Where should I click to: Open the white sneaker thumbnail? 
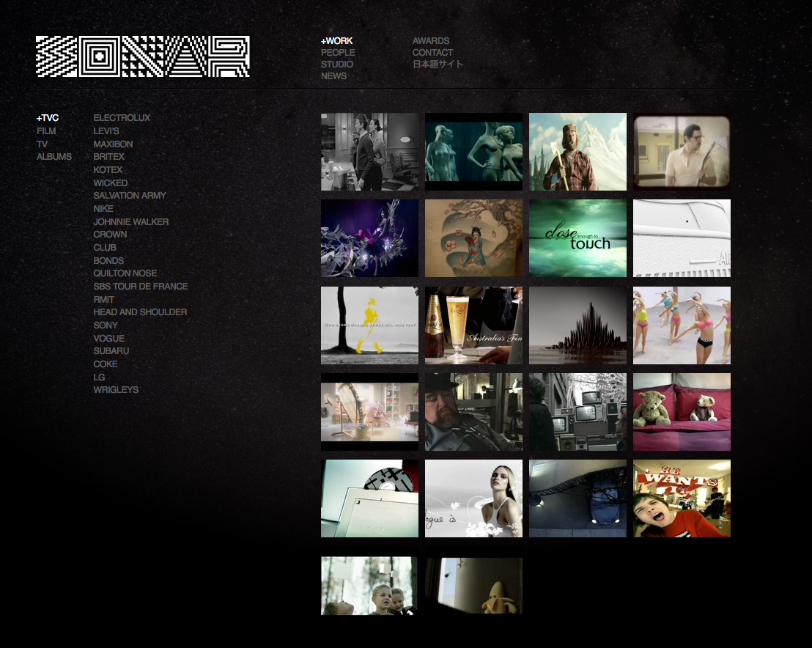pyautogui.click(x=682, y=238)
